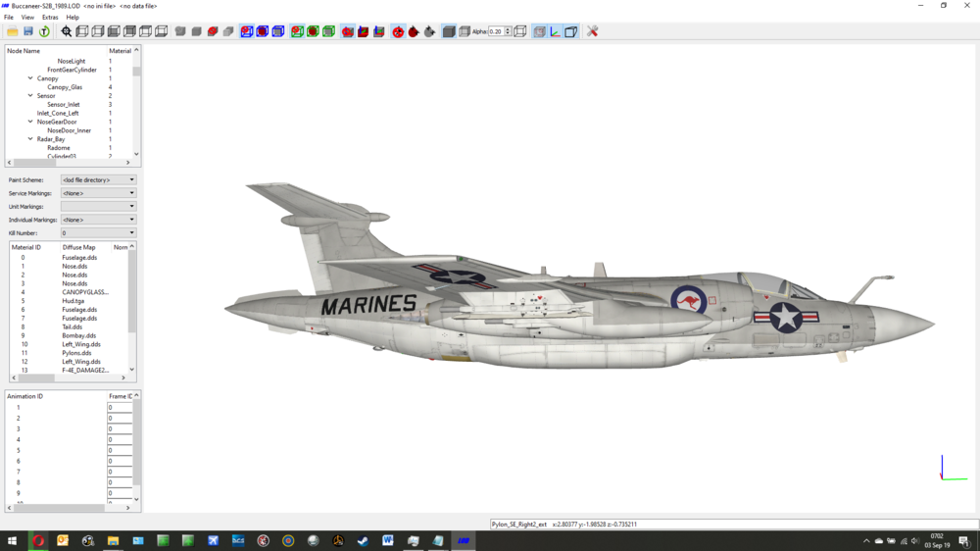
Task: Collapse the Sensor tree node
Action: tap(30, 96)
